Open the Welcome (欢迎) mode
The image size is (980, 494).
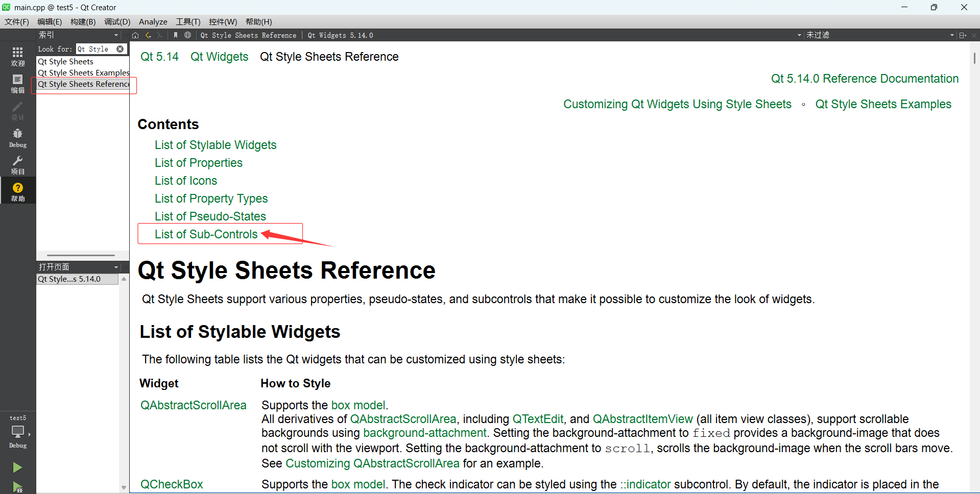[18, 56]
